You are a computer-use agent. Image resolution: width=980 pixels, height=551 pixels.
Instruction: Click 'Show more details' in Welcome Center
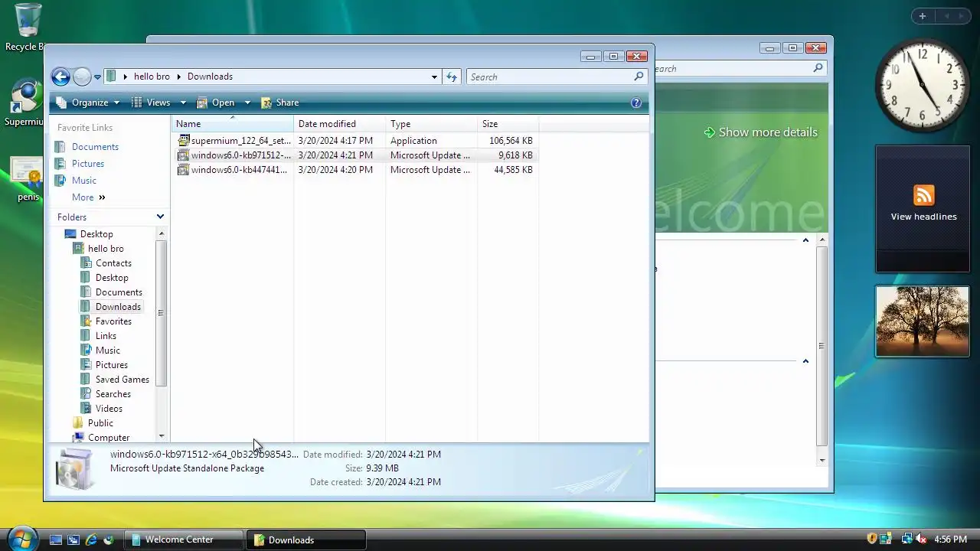pyautogui.click(x=760, y=132)
